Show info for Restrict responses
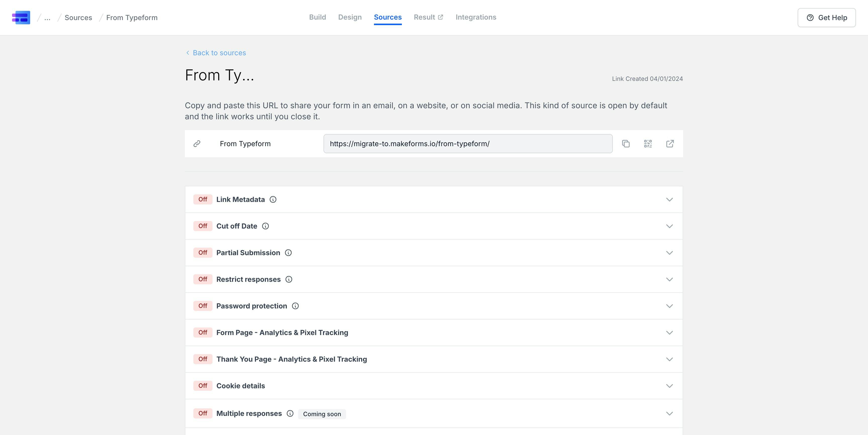Image resolution: width=868 pixels, height=435 pixels. tap(289, 279)
